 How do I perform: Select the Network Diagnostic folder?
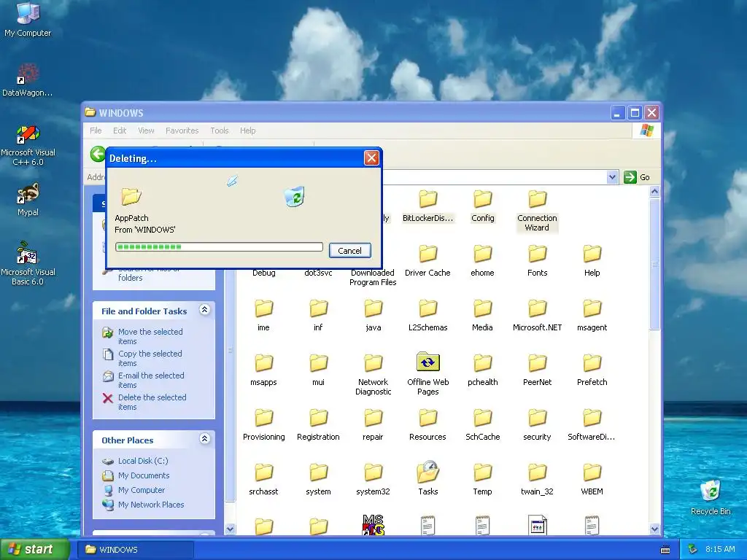(x=373, y=374)
